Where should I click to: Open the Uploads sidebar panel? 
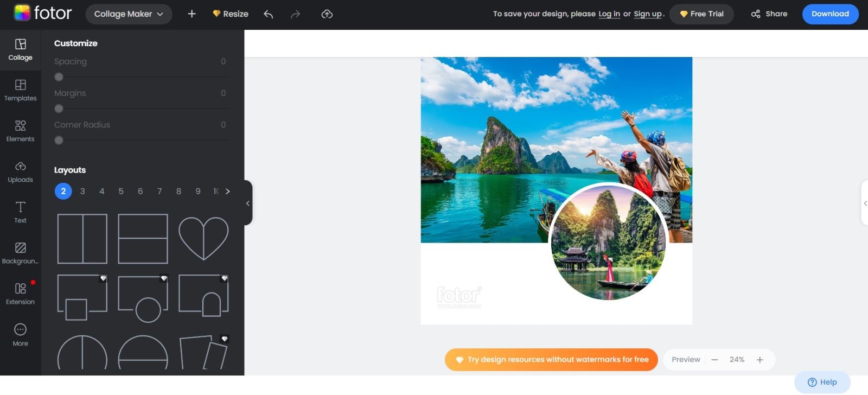[x=20, y=172]
